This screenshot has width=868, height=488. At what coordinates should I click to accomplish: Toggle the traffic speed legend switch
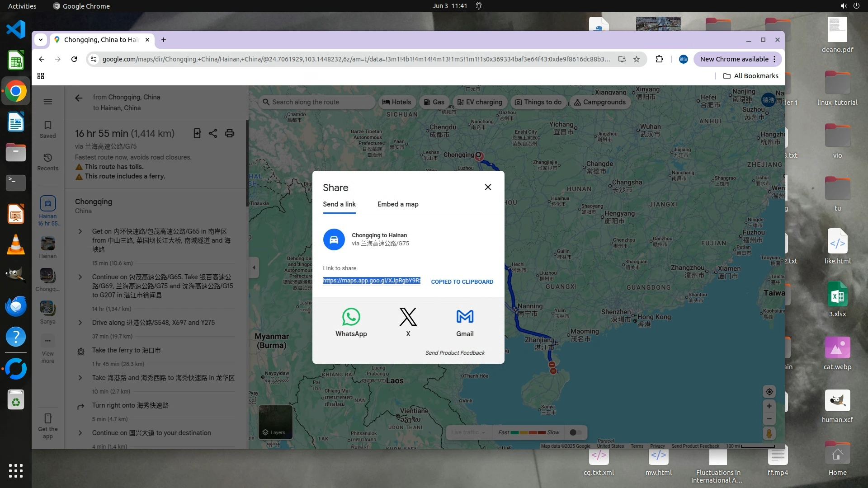tap(575, 432)
